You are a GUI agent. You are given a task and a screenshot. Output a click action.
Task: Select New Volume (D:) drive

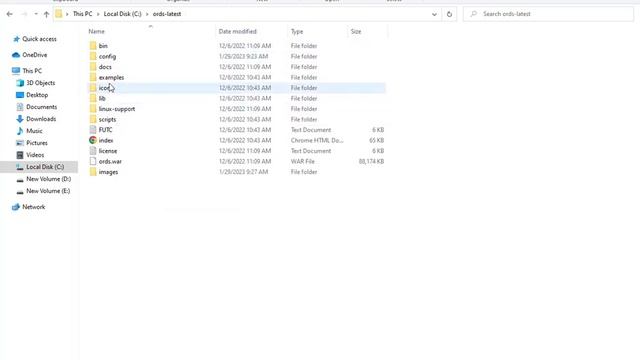pyautogui.click(x=49, y=179)
